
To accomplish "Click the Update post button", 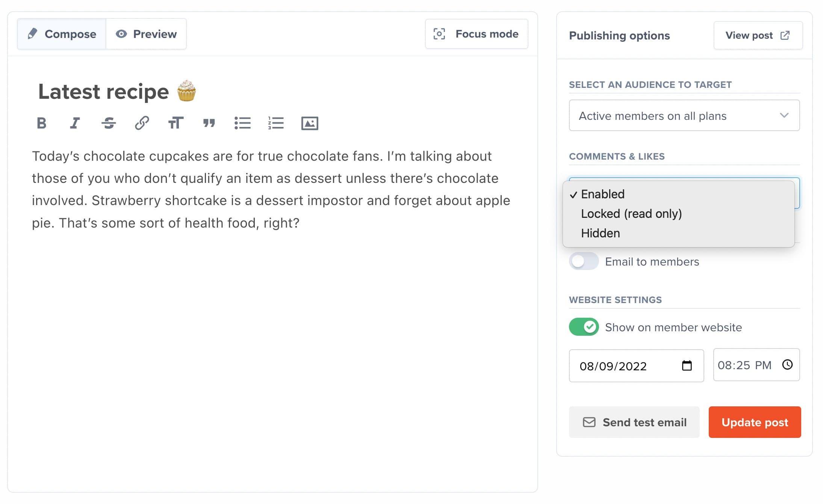I will [x=755, y=422].
